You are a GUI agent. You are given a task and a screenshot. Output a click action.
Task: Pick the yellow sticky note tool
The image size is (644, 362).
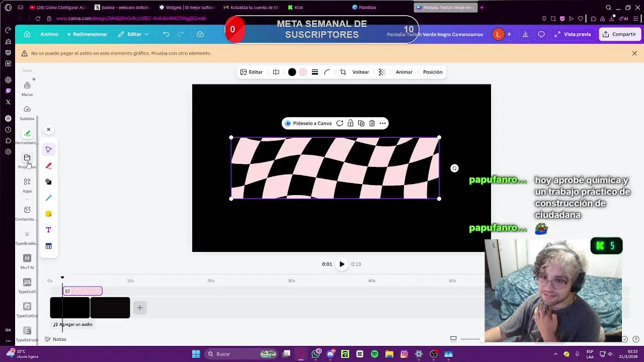[48, 214]
